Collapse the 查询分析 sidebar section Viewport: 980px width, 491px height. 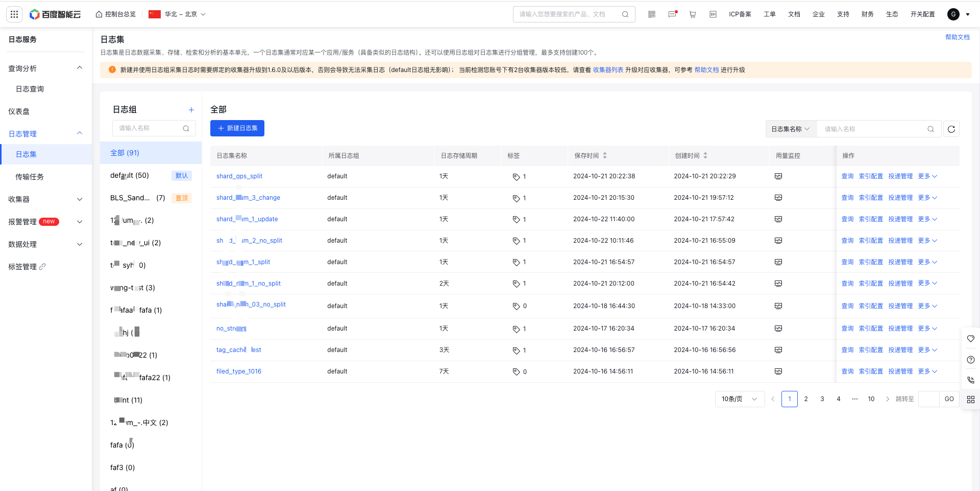[x=80, y=68]
